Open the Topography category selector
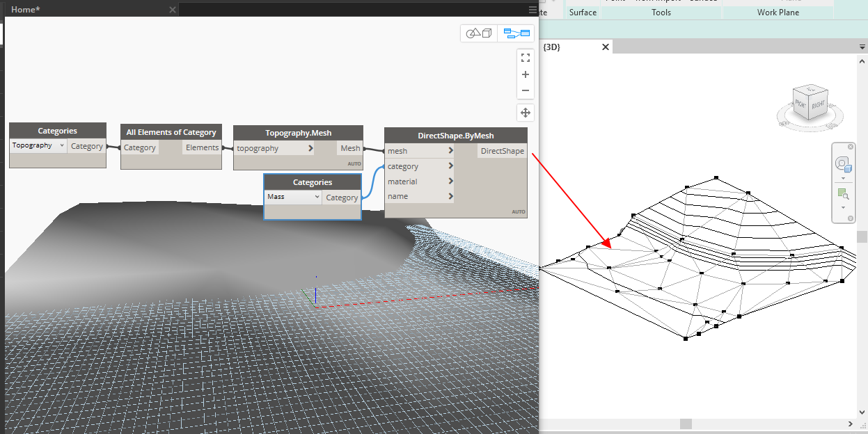868x434 pixels. (x=38, y=145)
